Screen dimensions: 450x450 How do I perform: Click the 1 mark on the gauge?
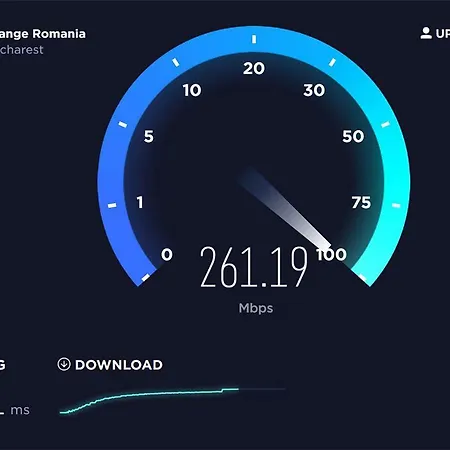pyautogui.click(x=140, y=202)
